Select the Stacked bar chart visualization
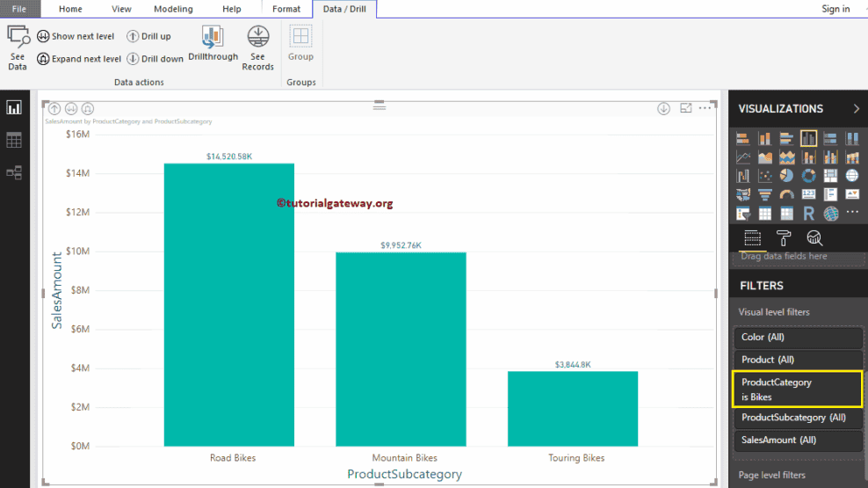The height and width of the screenshot is (488, 868). pyautogui.click(x=743, y=138)
